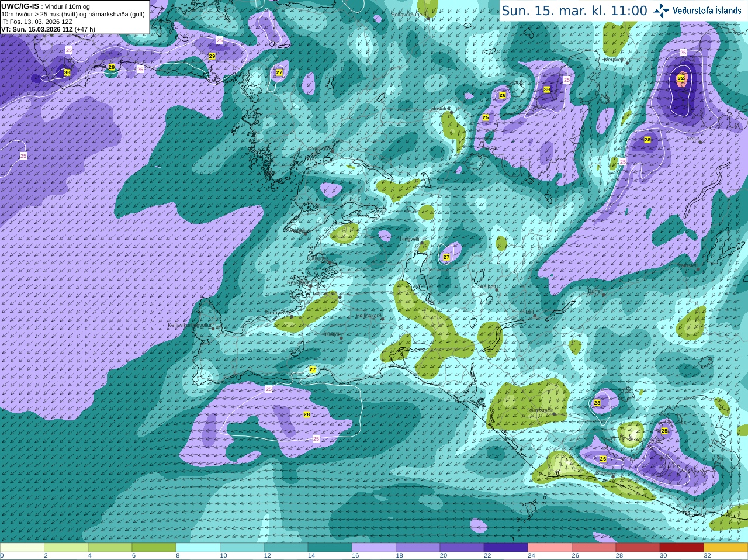This screenshot has height=560, width=748.
Task: Click the Holtavörðuheiði station label
Action: [x=409, y=14]
